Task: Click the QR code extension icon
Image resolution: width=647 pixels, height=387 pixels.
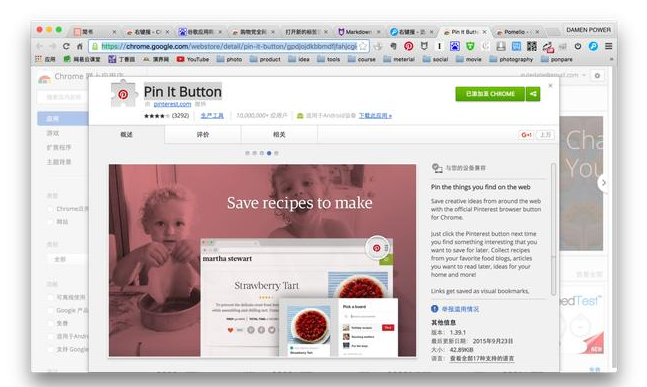Action: click(x=532, y=46)
